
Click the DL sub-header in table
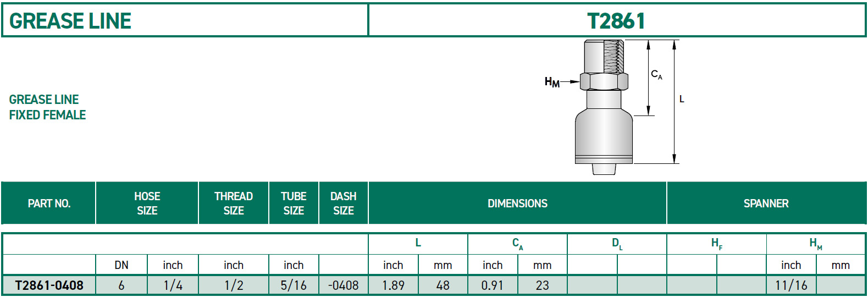pyautogui.click(x=617, y=244)
